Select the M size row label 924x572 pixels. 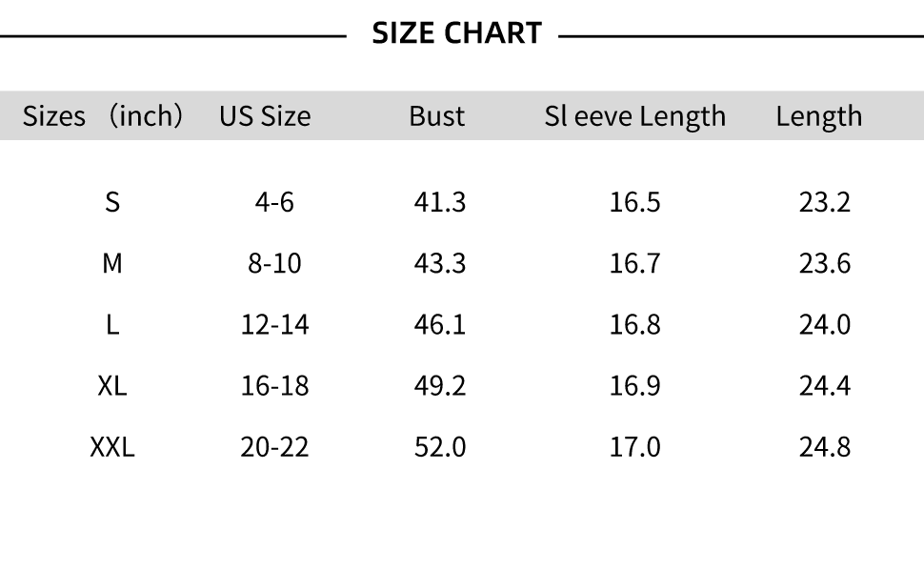(x=112, y=263)
